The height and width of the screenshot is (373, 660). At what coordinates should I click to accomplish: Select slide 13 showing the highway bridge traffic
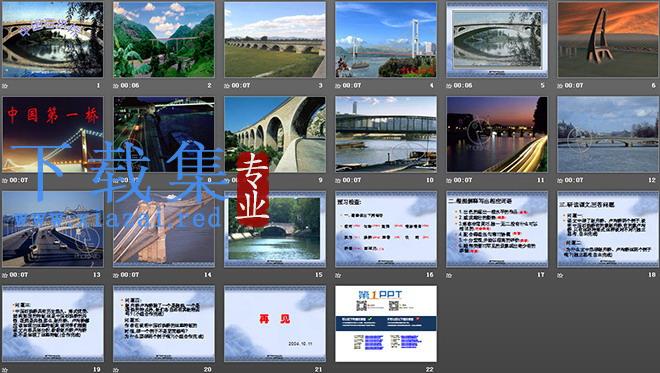pyautogui.click(x=53, y=229)
